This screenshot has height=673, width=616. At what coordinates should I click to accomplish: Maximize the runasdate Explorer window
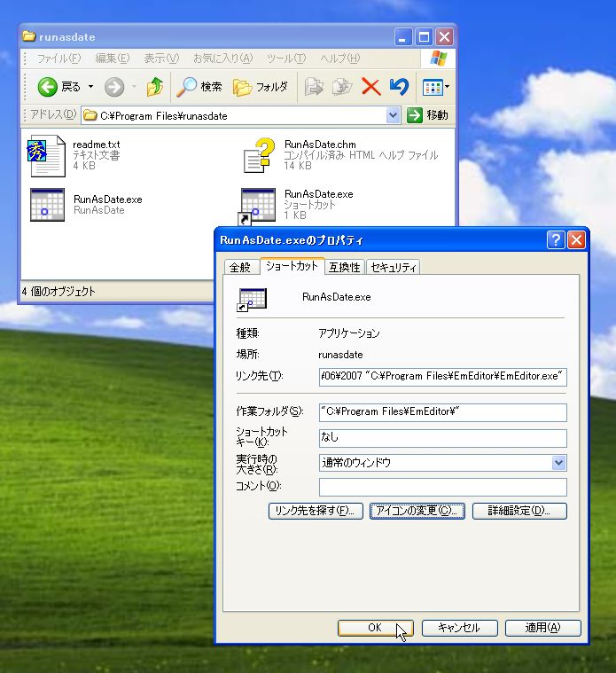click(424, 37)
